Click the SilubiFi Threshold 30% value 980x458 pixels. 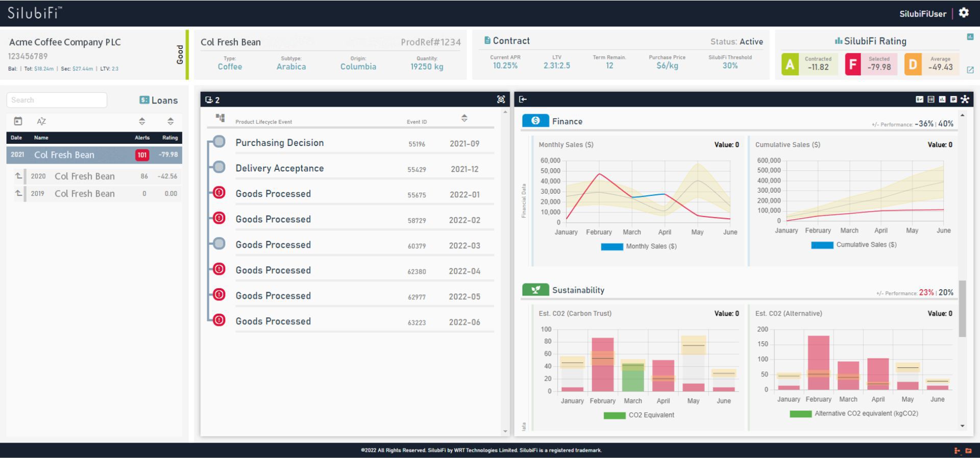[730, 66]
